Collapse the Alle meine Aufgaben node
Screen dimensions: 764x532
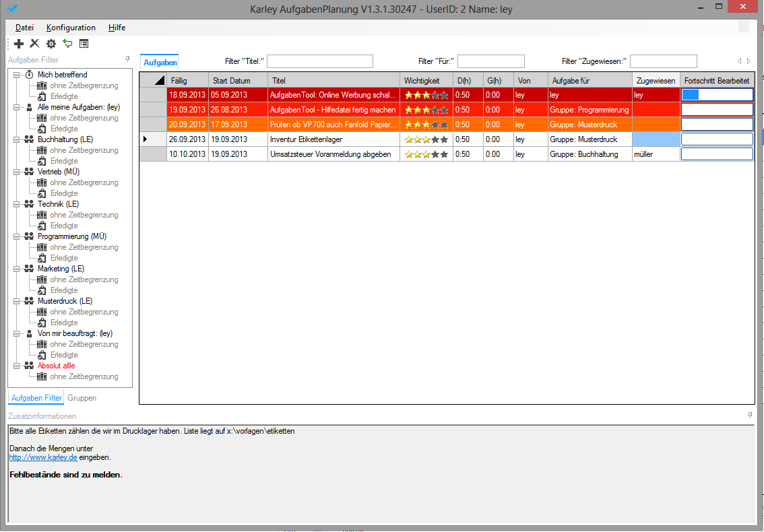tap(16, 107)
